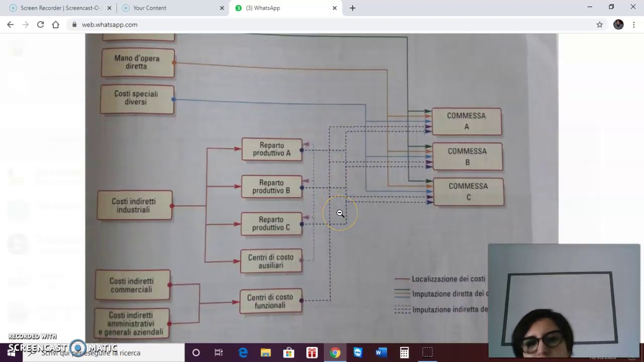Go back using the browser back arrow
The height and width of the screenshot is (362, 644).
coord(10,25)
